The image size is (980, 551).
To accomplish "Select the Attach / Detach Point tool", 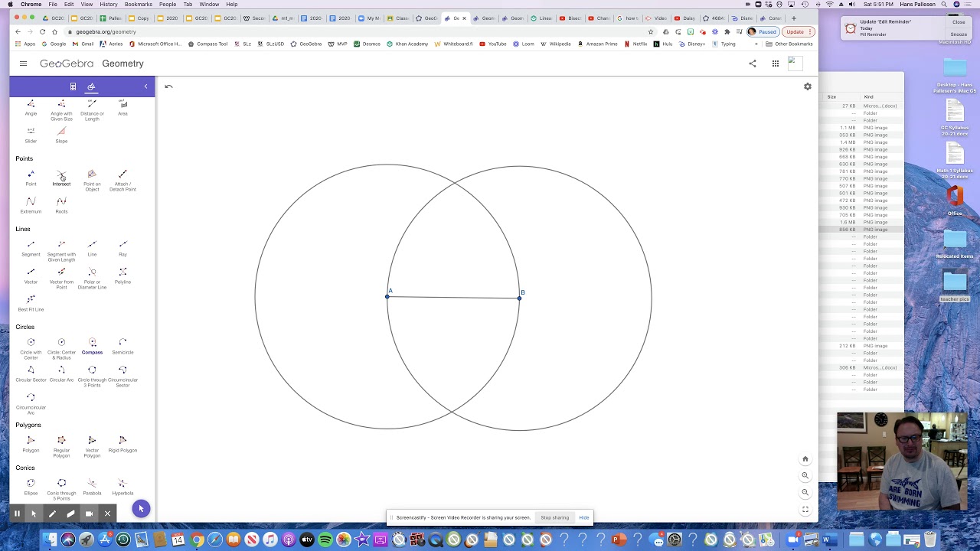I will pyautogui.click(x=122, y=181).
